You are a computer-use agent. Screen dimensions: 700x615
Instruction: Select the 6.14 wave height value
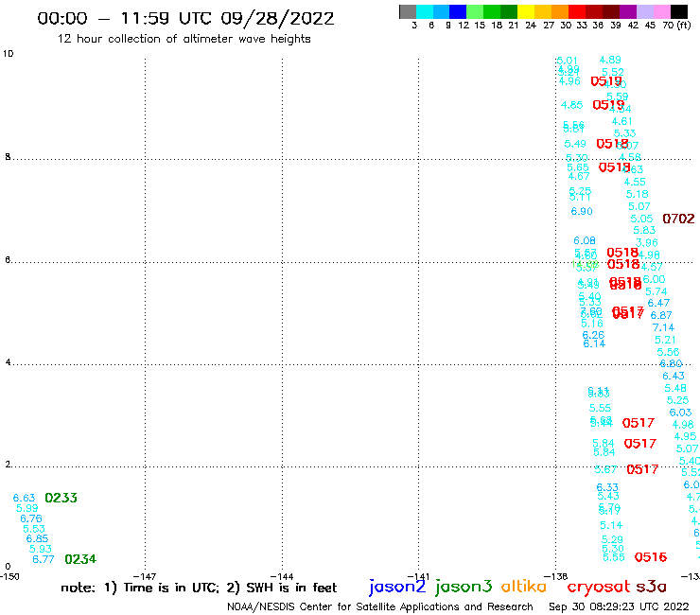(594, 343)
